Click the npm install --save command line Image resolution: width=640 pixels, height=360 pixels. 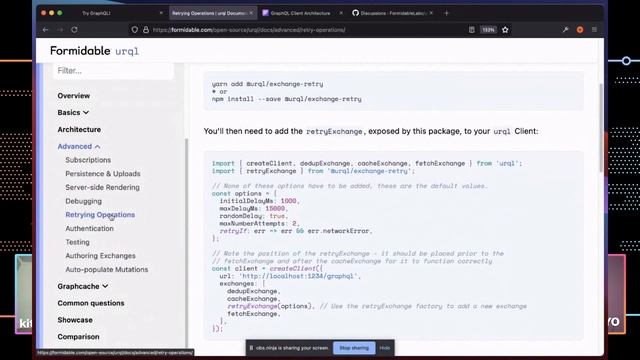[287, 99]
